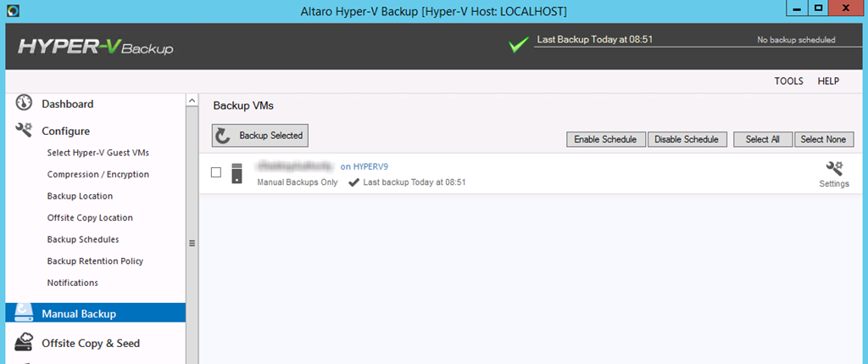Select Manual Backup section
The width and height of the screenshot is (868, 364).
[x=95, y=314]
